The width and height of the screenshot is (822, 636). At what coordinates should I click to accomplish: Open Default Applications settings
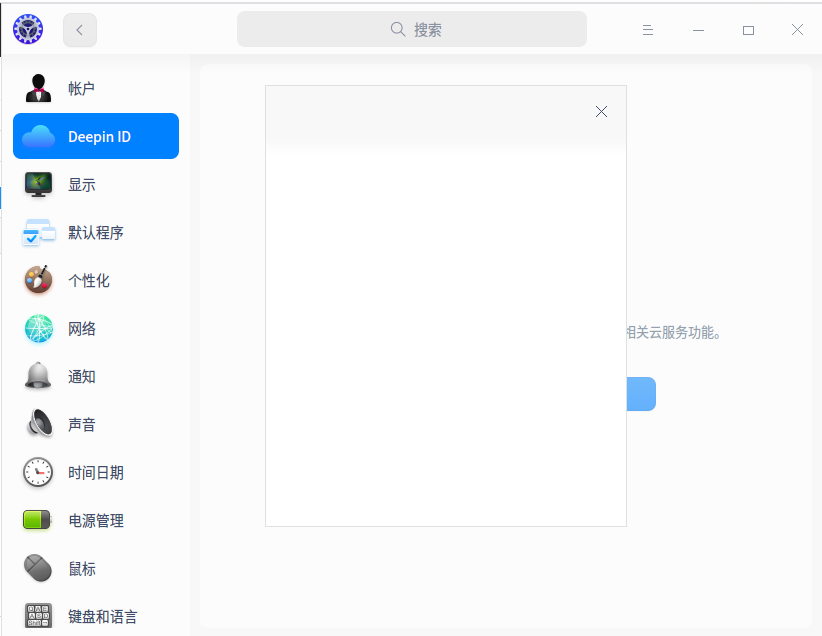pyautogui.click(x=95, y=232)
